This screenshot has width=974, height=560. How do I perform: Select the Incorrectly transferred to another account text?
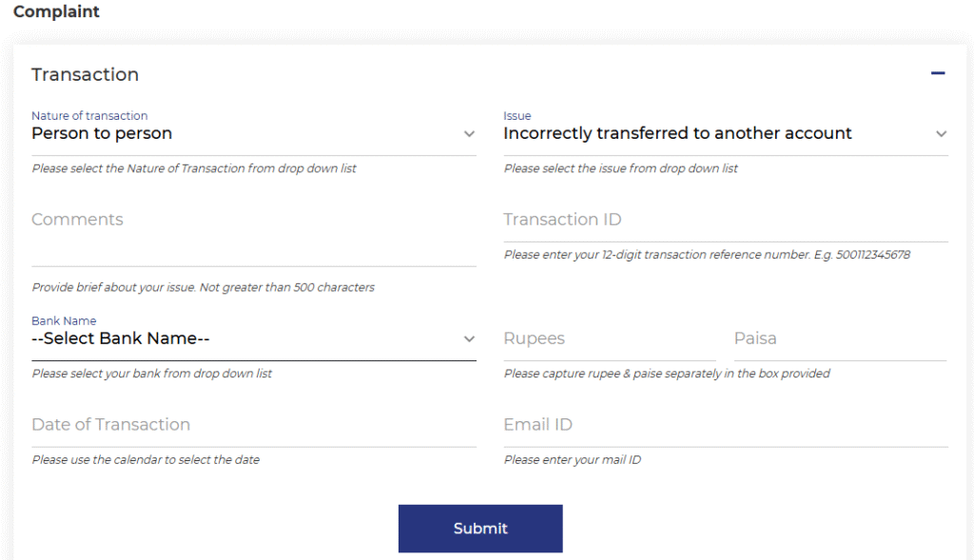677,133
